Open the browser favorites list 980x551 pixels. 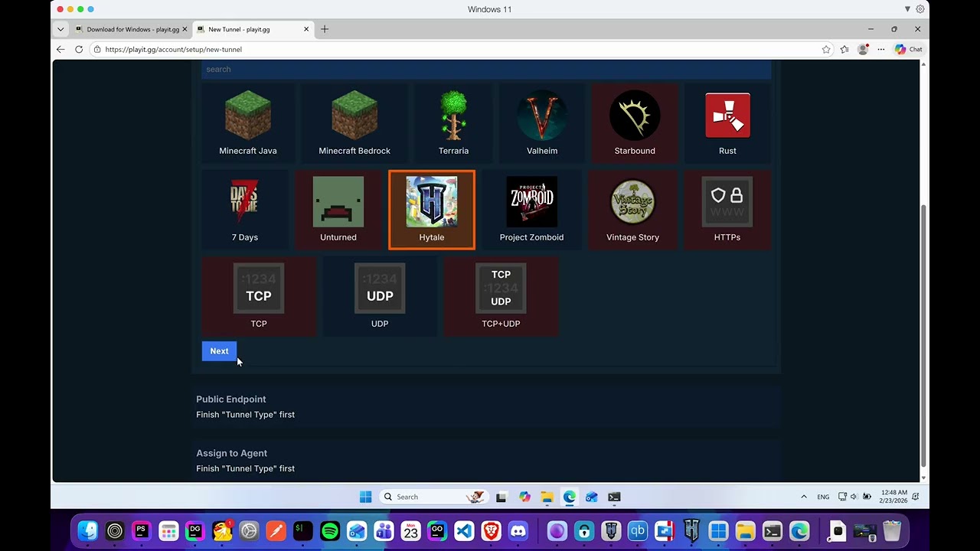tap(844, 49)
